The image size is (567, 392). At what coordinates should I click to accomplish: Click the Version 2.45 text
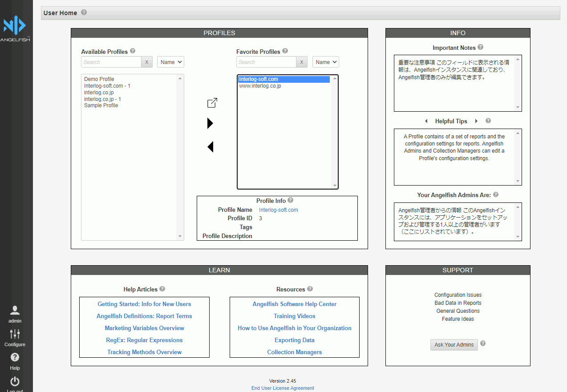coord(283,381)
